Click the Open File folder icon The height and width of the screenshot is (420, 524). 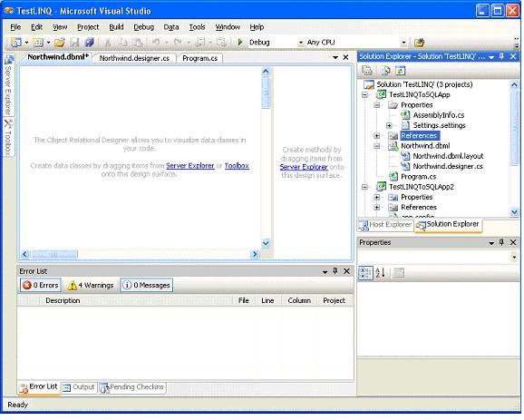pos(60,43)
